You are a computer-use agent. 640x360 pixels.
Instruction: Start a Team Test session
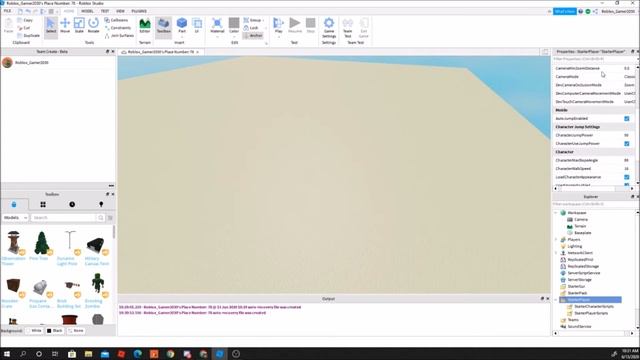[x=348, y=27]
